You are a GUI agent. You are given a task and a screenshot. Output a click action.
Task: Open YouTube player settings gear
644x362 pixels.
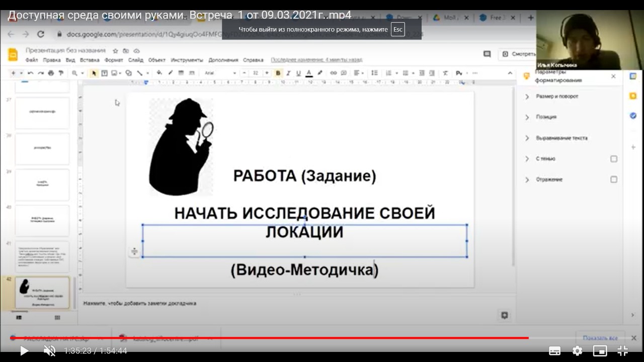pyautogui.click(x=577, y=350)
